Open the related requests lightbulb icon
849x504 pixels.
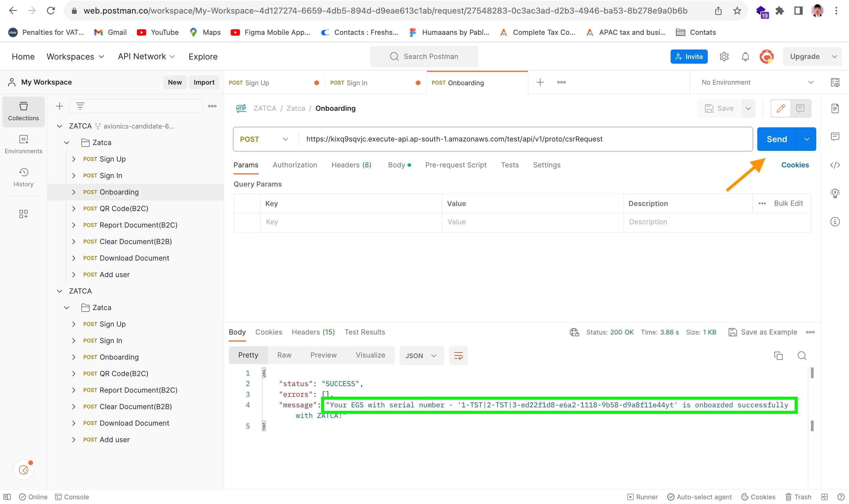[835, 194]
